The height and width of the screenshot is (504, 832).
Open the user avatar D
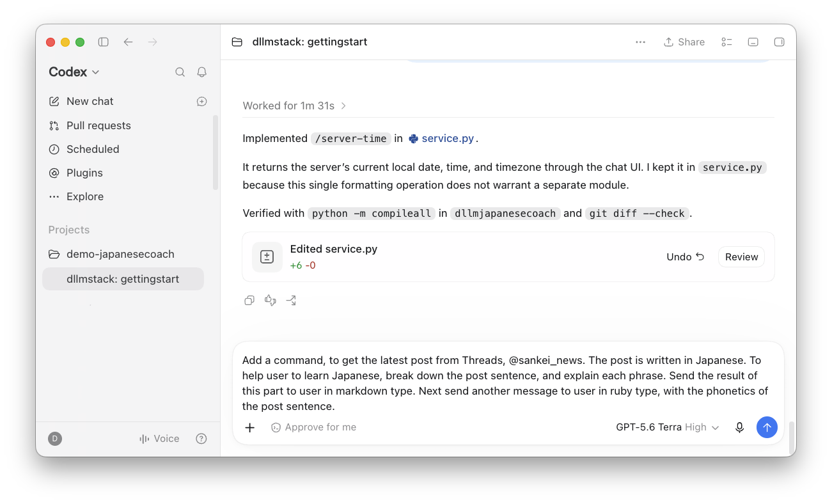[55, 439]
